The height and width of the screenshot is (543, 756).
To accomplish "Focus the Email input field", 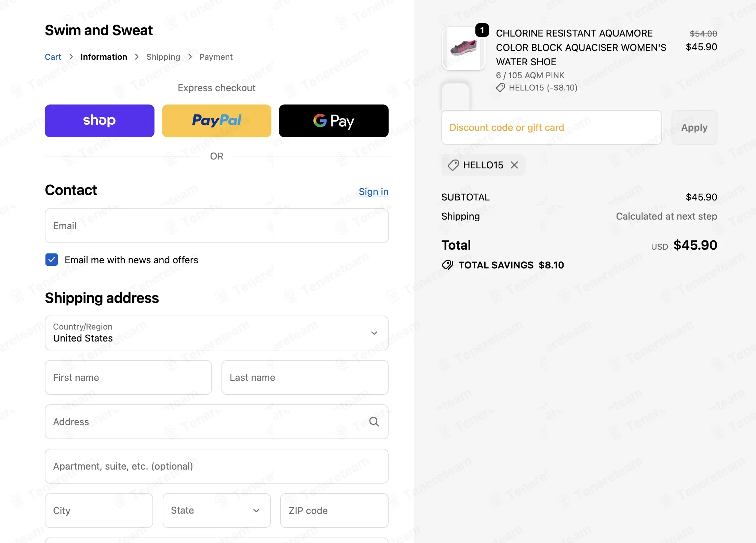I will [216, 226].
